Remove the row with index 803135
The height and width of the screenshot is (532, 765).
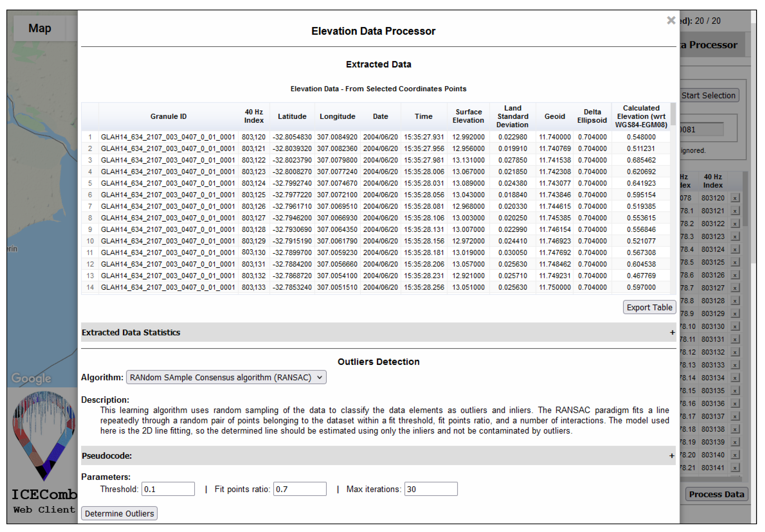coord(735,391)
